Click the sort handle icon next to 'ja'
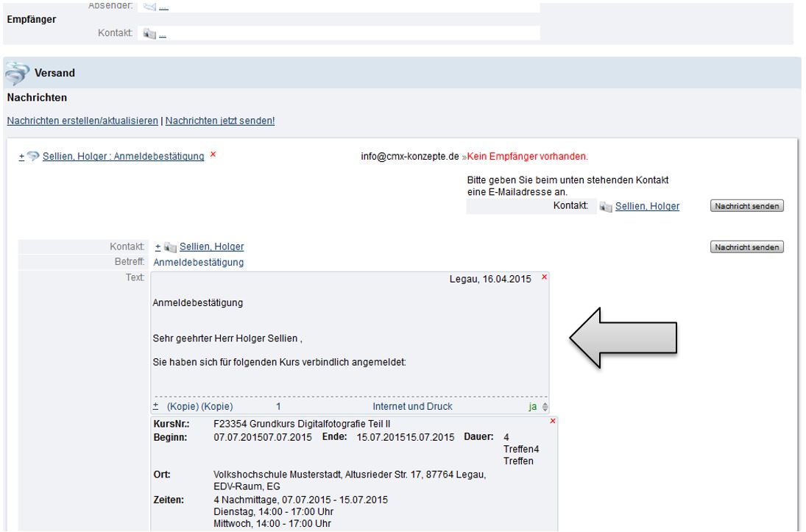The image size is (806, 532). [545, 407]
